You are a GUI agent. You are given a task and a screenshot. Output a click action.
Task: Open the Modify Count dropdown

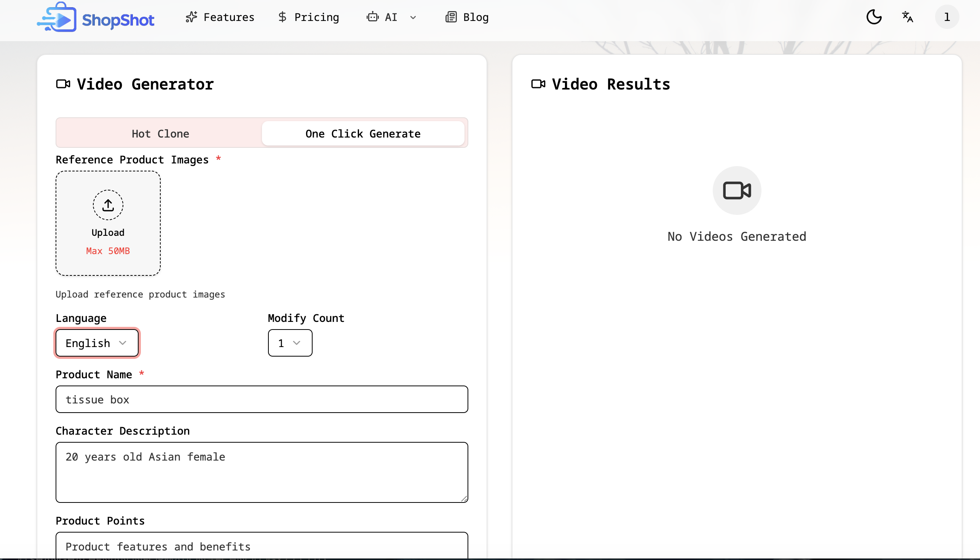coord(290,343)
